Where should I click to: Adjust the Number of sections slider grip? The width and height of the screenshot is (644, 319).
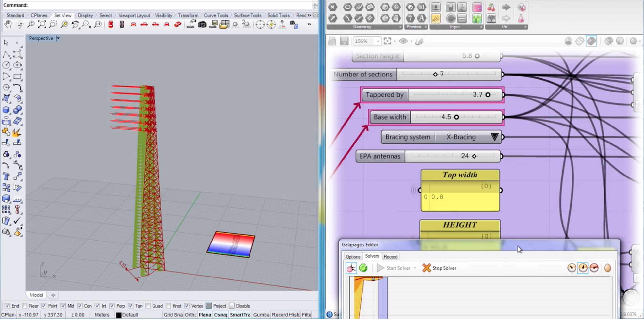(x=435, y=75)
